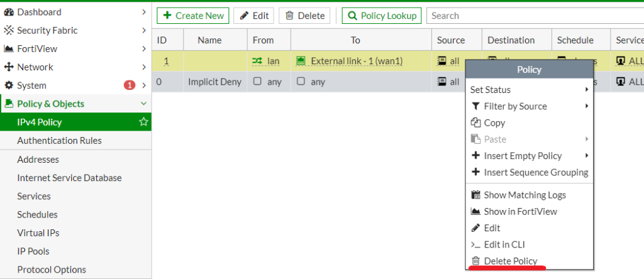Click the chart icon beside Show in FortiView
The height and width of the screenshot is (279, 644).
click(x=475, y=212)
